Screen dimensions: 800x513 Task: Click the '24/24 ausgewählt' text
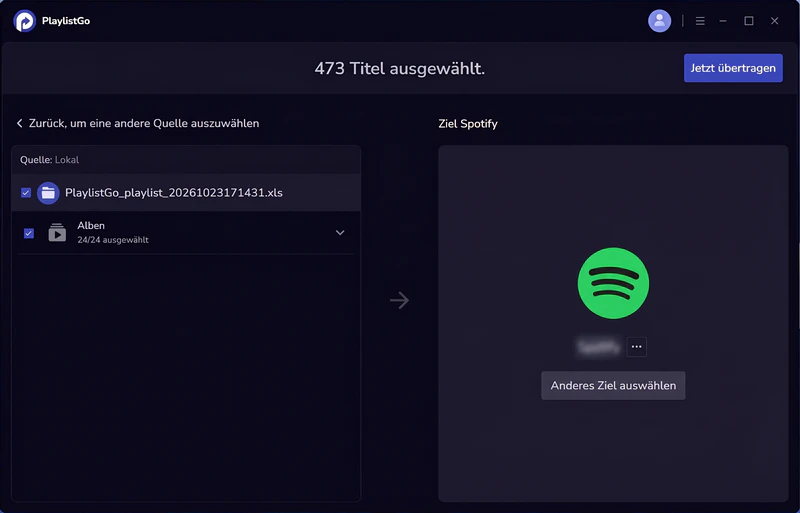[113, 240]
